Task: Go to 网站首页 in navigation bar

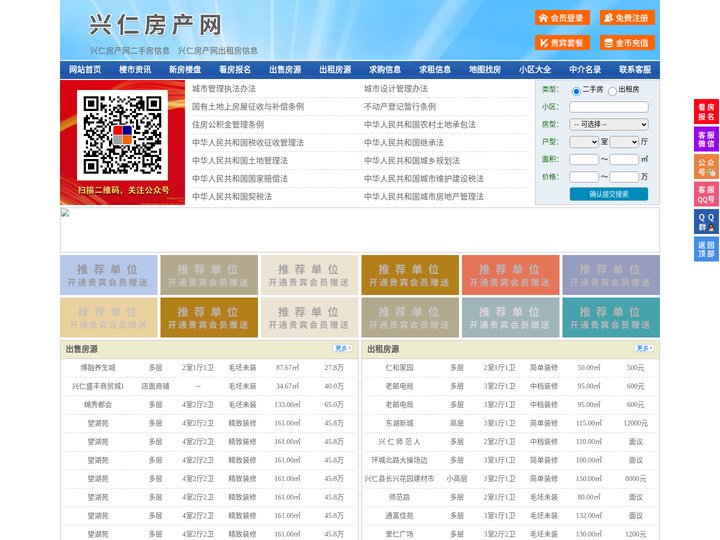Action: coord(85,69)
